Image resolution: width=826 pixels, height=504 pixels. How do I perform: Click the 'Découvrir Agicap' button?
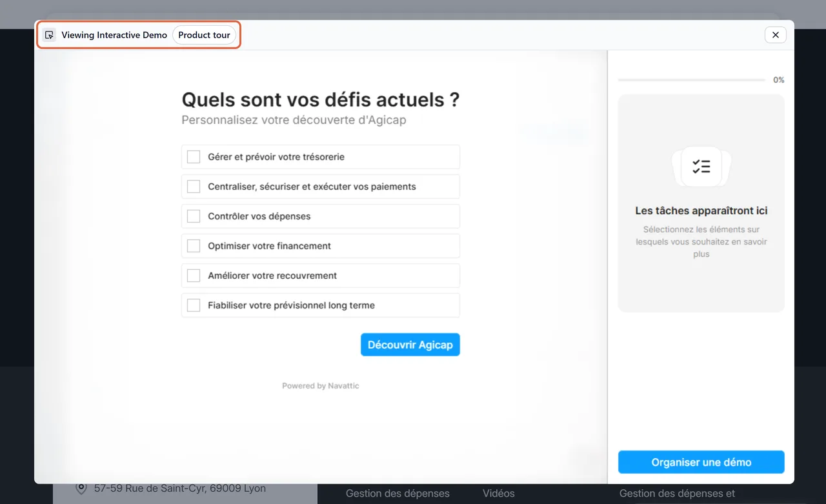tap(410, 345)
